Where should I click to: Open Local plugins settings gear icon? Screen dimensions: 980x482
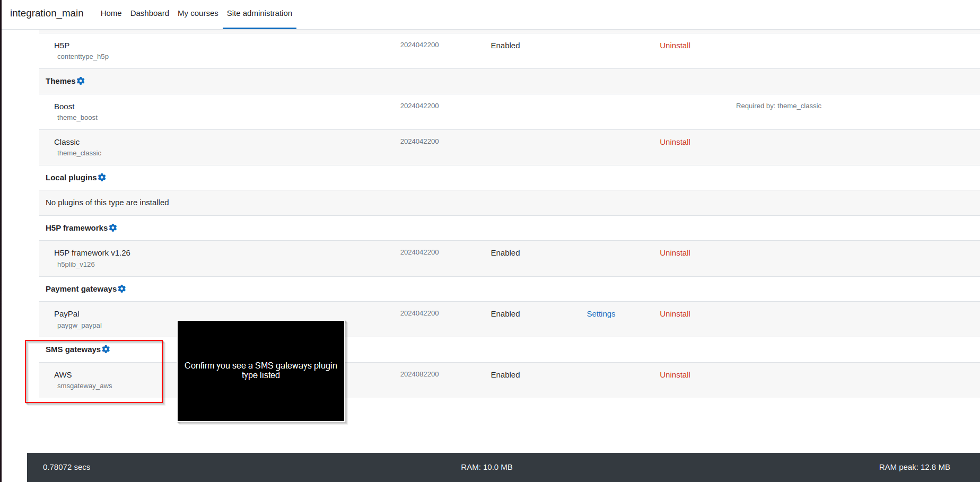coord(102,178)
